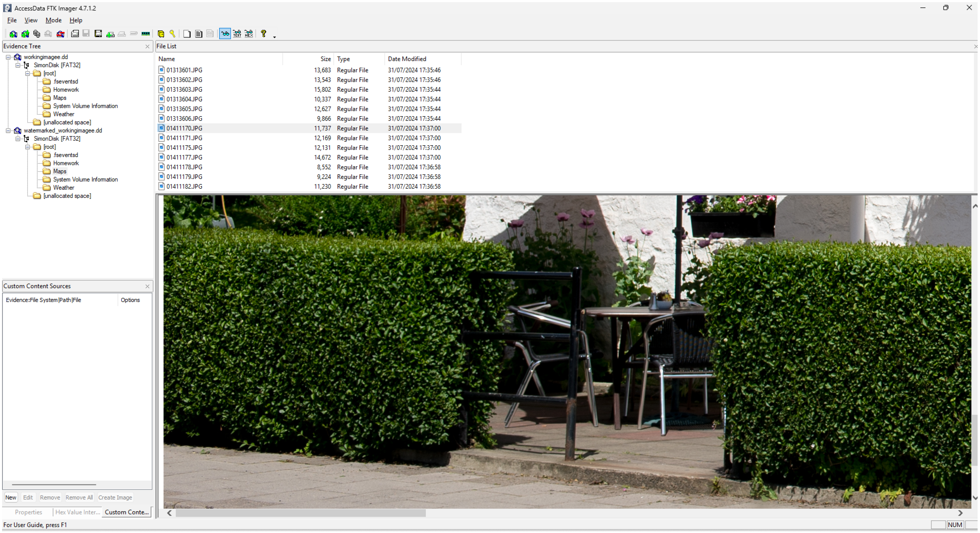Select file 01411177.JPG in the list

pos(184,158)
